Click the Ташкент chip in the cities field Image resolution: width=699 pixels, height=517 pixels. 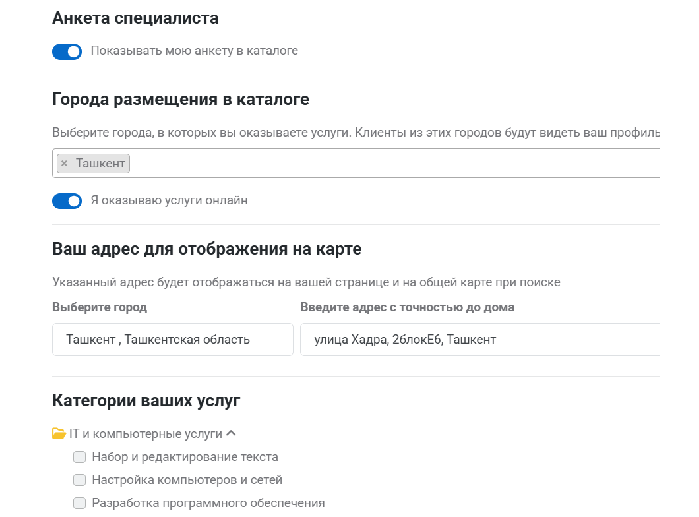(x=100, y=163)
